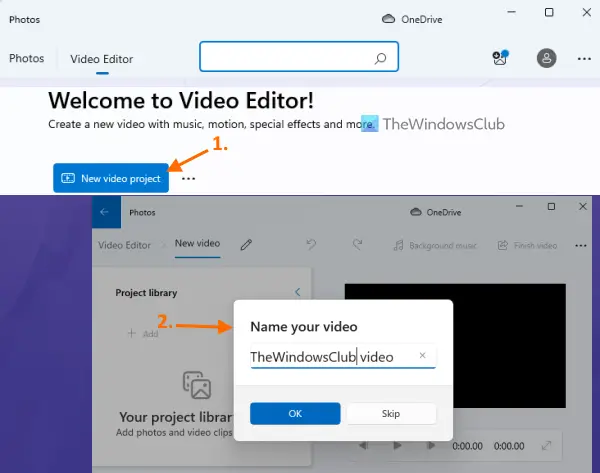Click the Play button under preview

pos(397,445)
